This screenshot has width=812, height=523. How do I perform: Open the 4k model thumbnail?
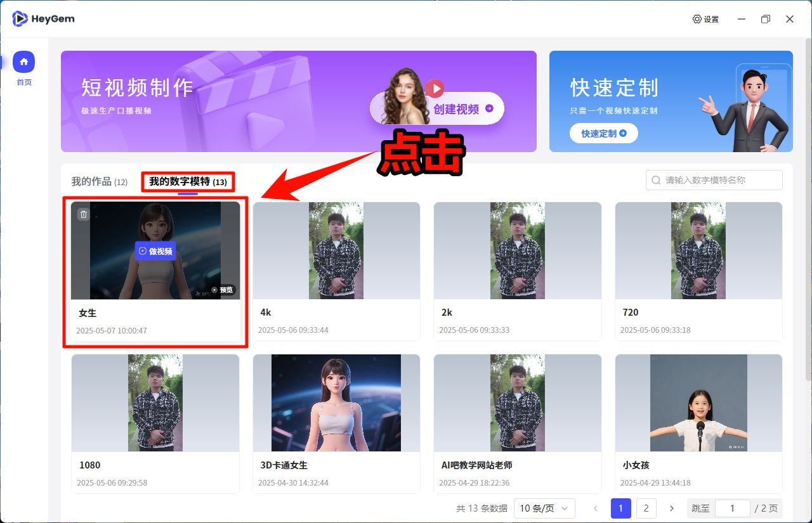point(336,250)
